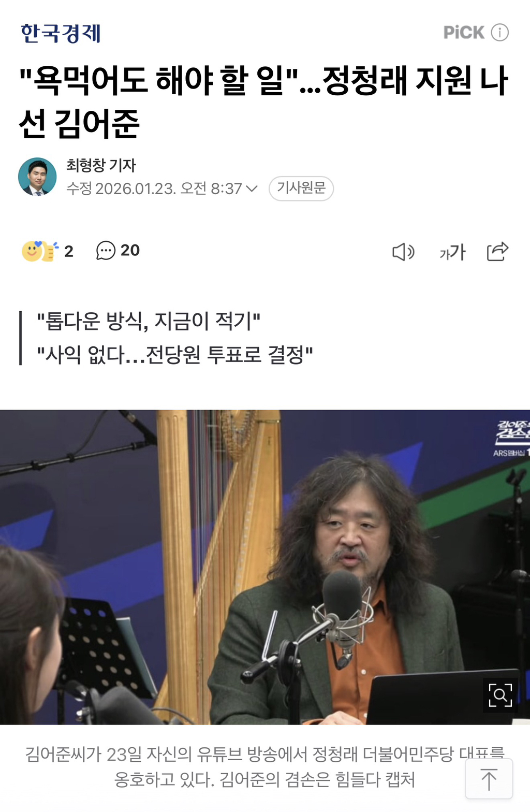Screen dimensions: 530x812
Task: Open the 기사원문 original article button
Action: point(301,188)
